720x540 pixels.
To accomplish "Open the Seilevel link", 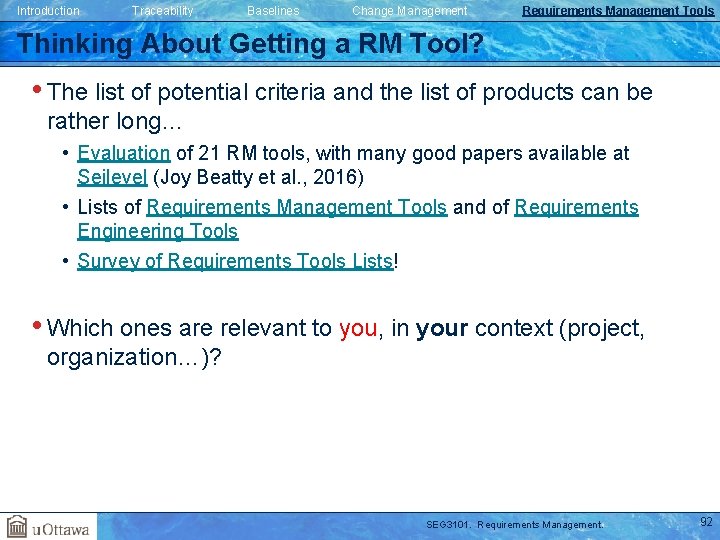I will [x=112, y=177].
